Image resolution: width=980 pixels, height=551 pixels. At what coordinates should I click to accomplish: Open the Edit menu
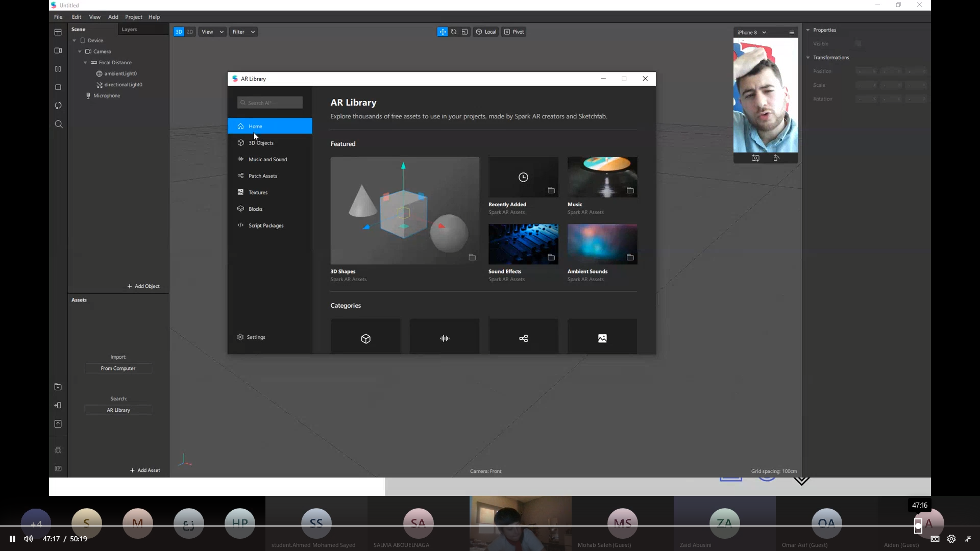pyautogui.click(x=77, y=17)
